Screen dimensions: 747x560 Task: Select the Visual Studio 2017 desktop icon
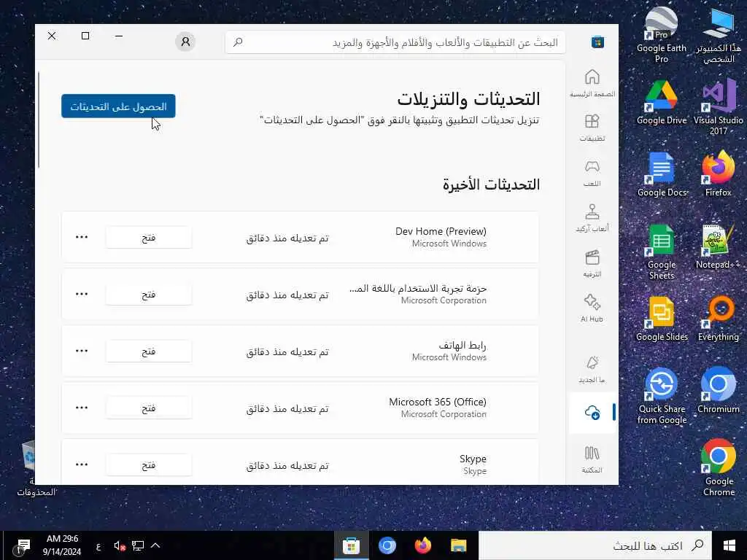point(719,108)
